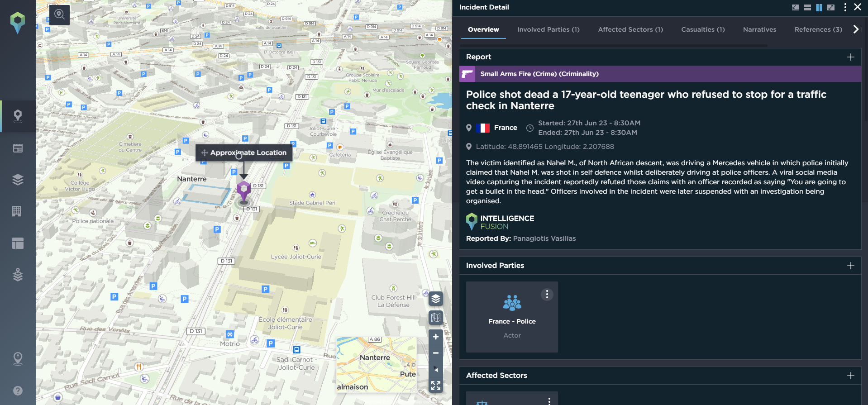The width and height of the screenshot is (868, 405).
Task: Click the Intelligence Fusion logo in sidebar
Action: click(x=18, y=23)
